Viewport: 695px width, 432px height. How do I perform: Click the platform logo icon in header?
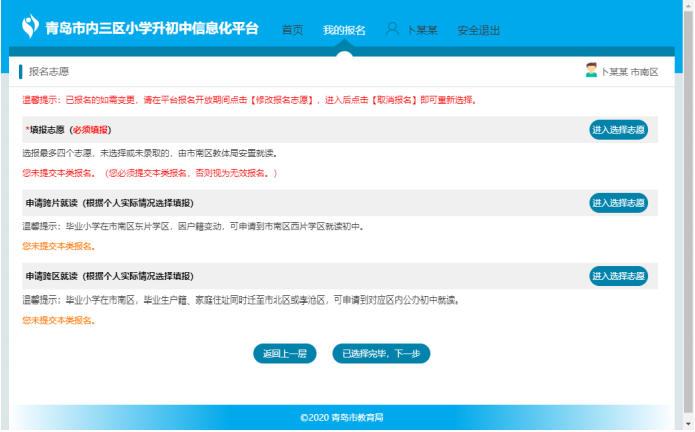coord(31,27)
